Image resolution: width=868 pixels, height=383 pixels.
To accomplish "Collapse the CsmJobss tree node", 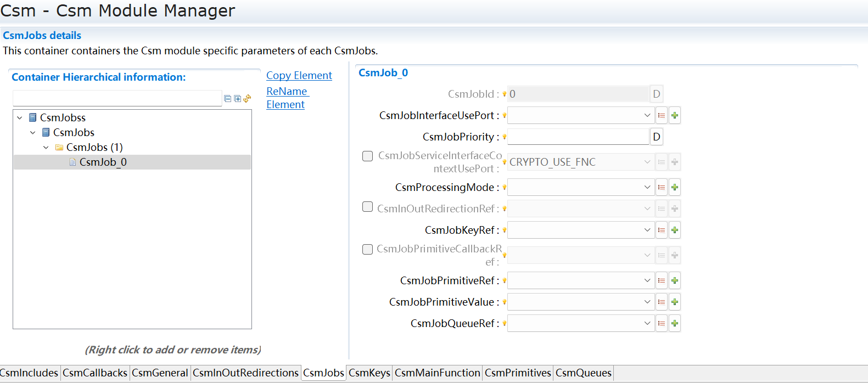I will tap(20, 118).
